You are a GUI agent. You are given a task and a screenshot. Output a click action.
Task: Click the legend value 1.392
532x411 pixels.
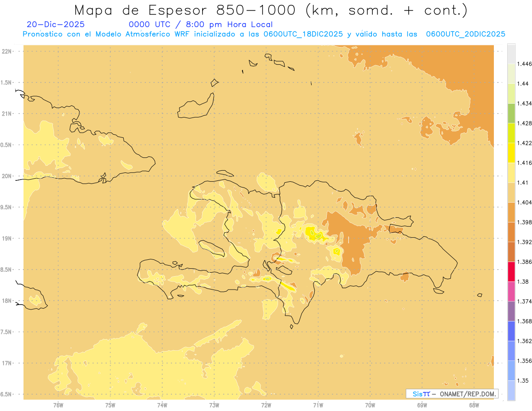tap(524, 242)
